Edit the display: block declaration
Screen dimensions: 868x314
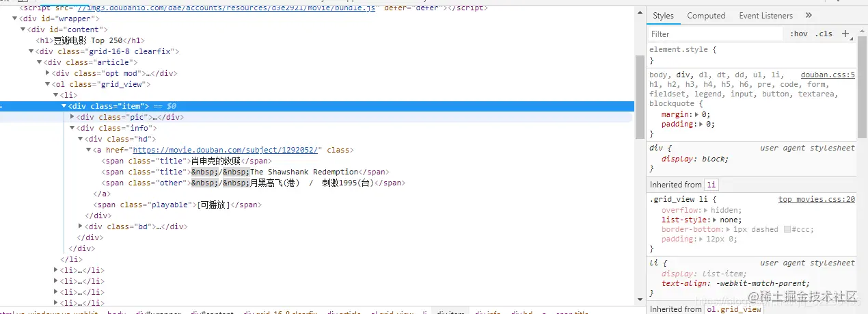pyautogui.click(x=695, y=159)
